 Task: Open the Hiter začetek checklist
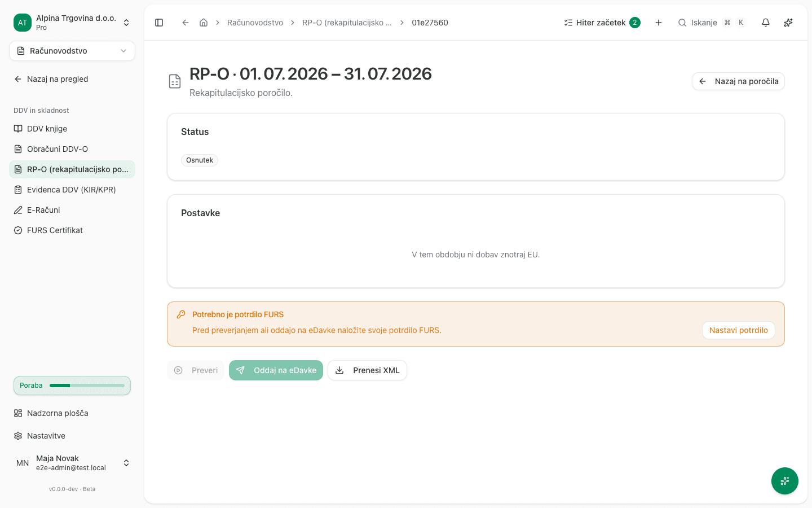point(602,23)
